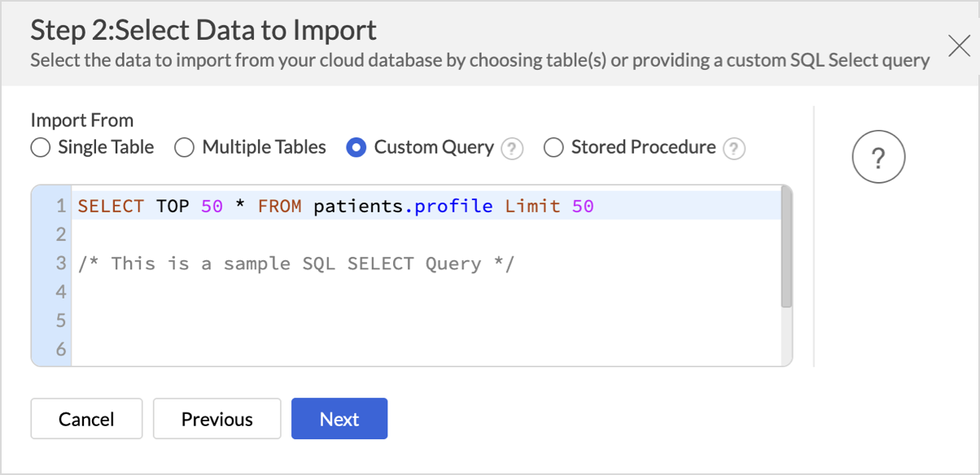Click help icon next to Custom Query
This screenshot has width=980, height=475.
(512, 149)
